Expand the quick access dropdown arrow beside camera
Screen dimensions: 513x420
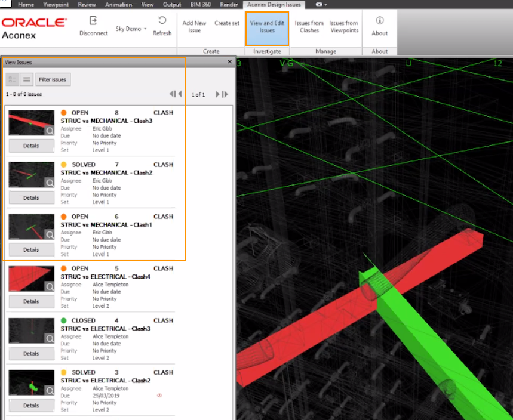[325, 5]
